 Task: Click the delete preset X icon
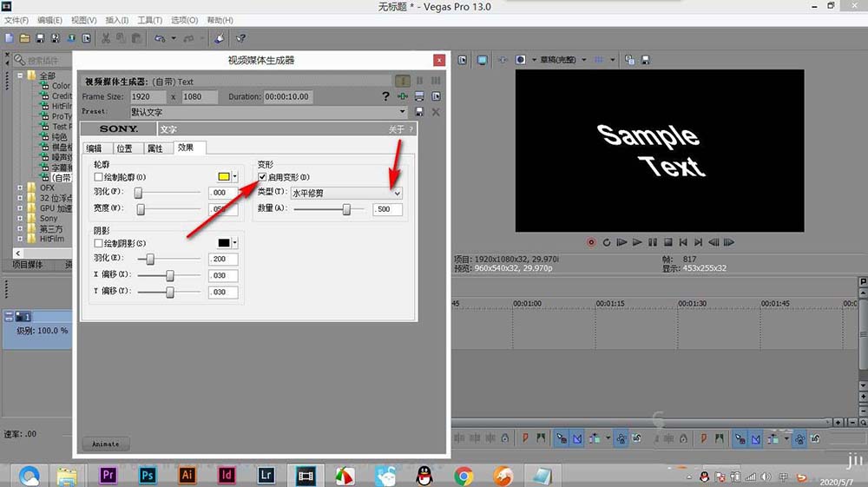tap(436, 112)
